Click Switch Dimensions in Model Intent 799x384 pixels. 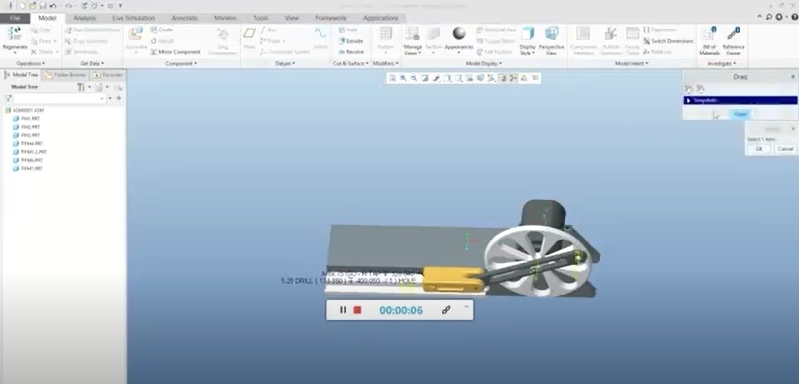(x=668, y=41)
